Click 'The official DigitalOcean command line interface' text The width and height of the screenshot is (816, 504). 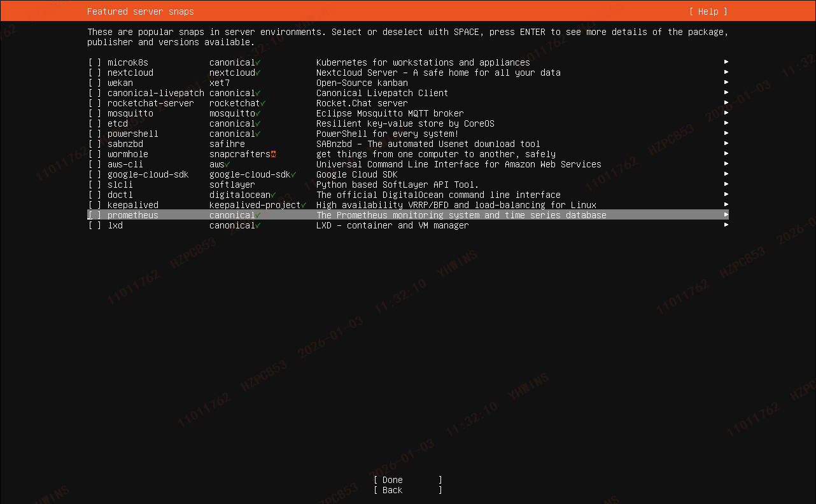[x=439, y=195]
